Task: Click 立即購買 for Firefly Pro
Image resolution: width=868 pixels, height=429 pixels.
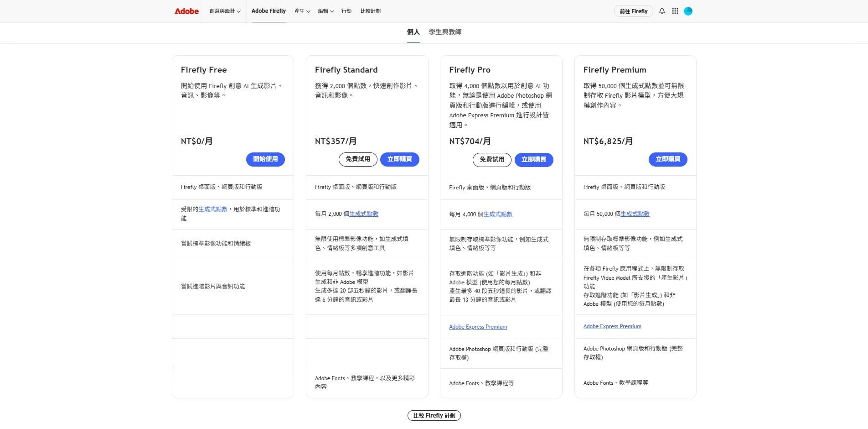Action: pyautogui.click(x=534, y=160)
